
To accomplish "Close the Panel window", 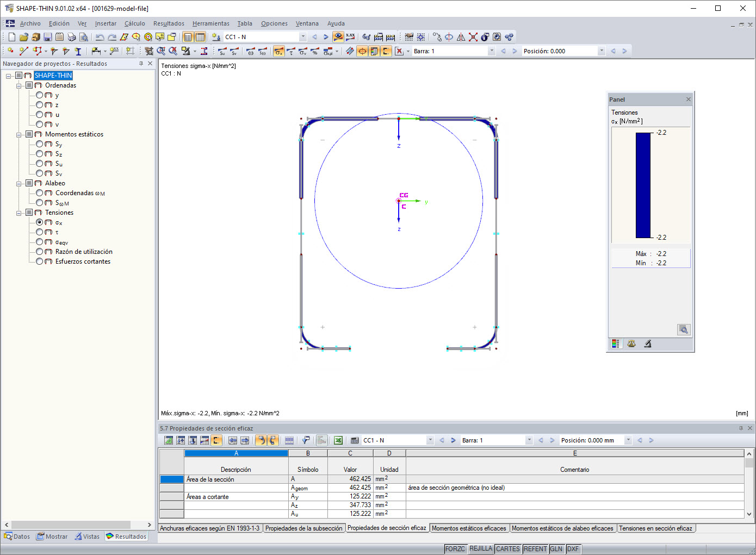I will [x=689, y=99].
